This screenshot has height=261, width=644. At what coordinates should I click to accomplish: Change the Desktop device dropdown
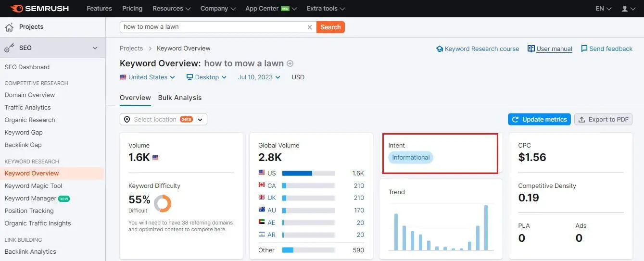pyautogui.click(x=206, y=77)
